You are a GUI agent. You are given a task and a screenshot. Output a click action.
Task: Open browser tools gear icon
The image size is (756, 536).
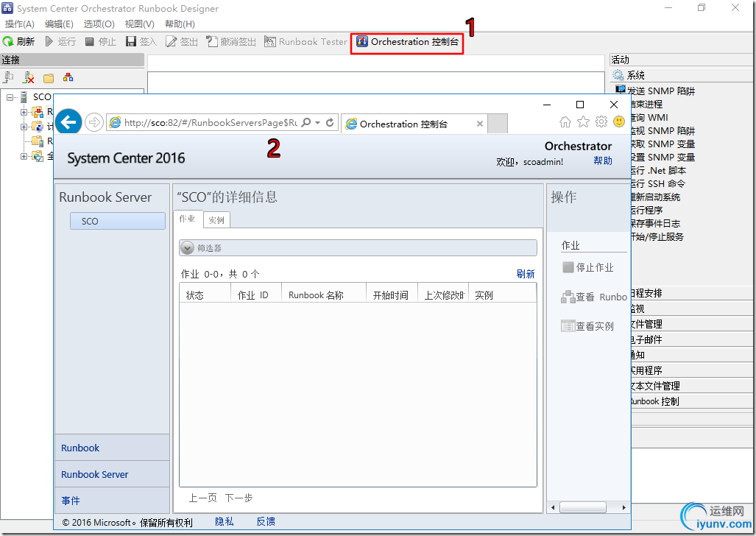coord(601,122)
